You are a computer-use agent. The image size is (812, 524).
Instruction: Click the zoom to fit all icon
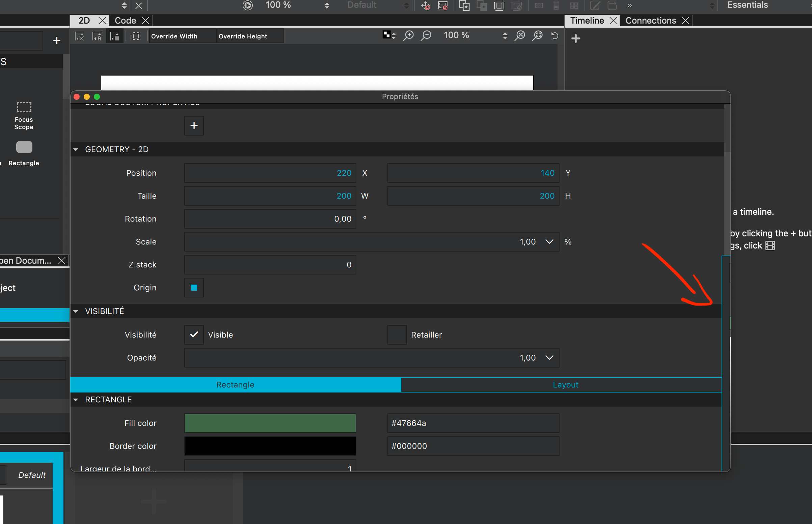(520, 35)
